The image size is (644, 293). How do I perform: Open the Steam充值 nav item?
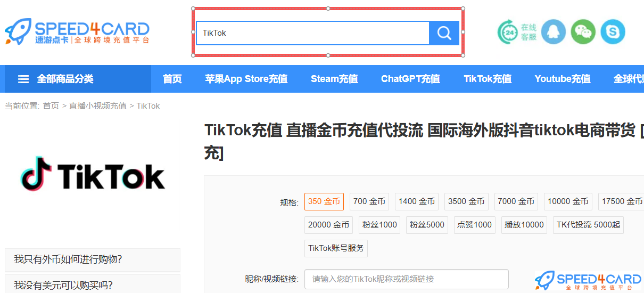334,79
